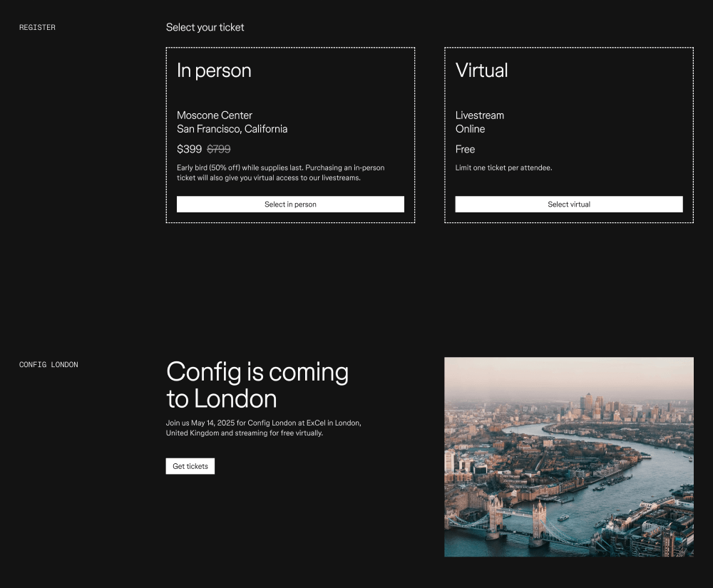
Task: Click the struck-through $799 price
Action: pyautogui.click(x=219, y=149)
